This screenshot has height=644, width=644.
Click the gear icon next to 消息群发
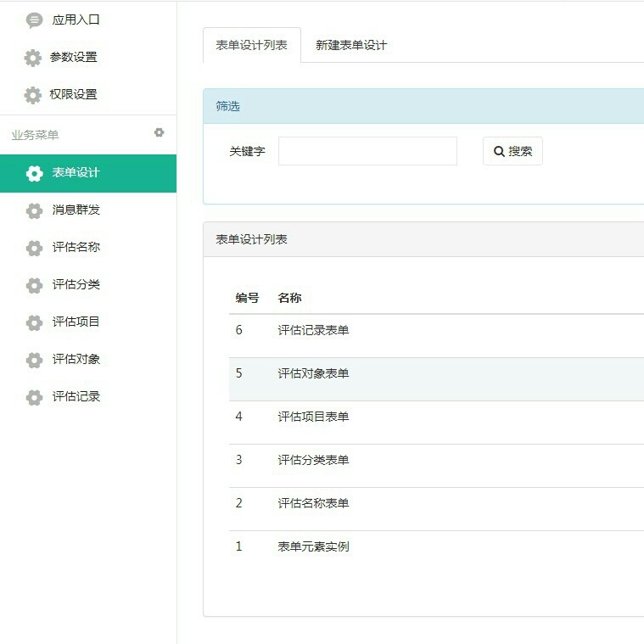coord(34,210)
